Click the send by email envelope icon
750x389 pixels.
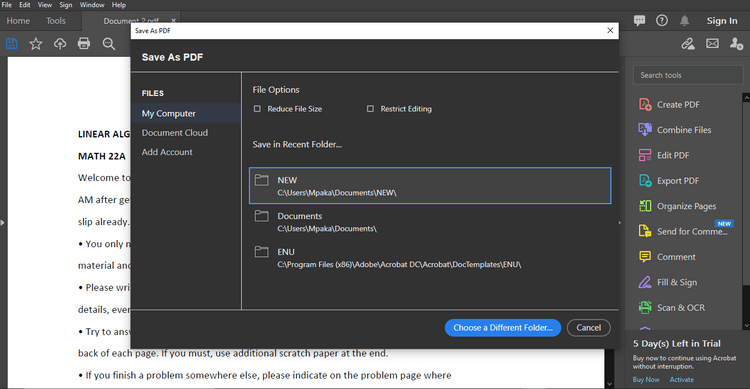click(x=712, y=44)
